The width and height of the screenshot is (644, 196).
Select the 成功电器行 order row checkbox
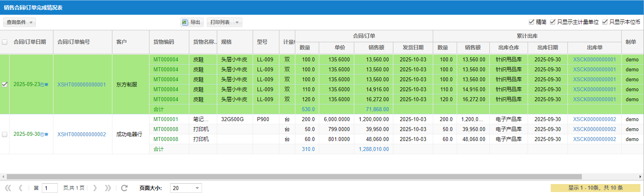coord(5,134)
